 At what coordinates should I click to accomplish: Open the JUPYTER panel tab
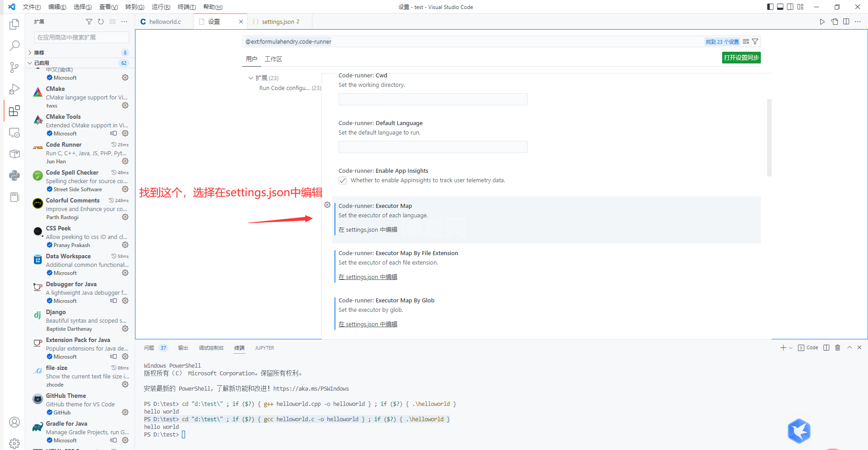click(264, 348)
